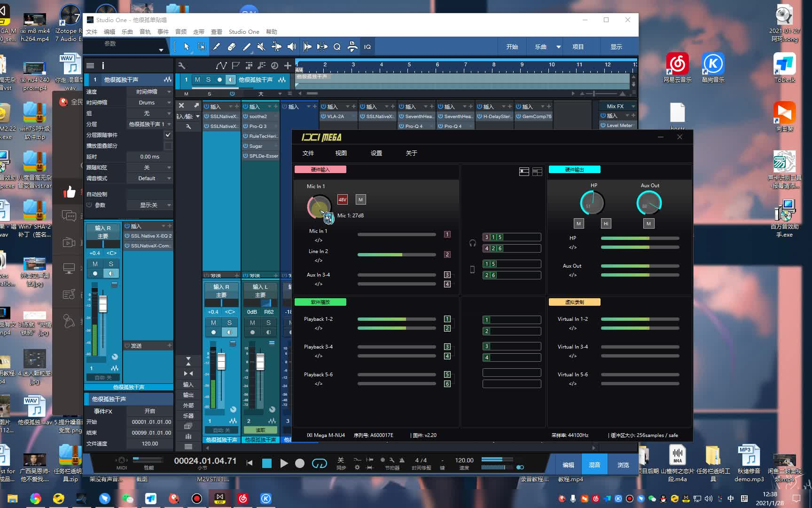
Task: Adjust the Mic In 1 gain knob
Action: pyautogui.click(x=320, y=207)
